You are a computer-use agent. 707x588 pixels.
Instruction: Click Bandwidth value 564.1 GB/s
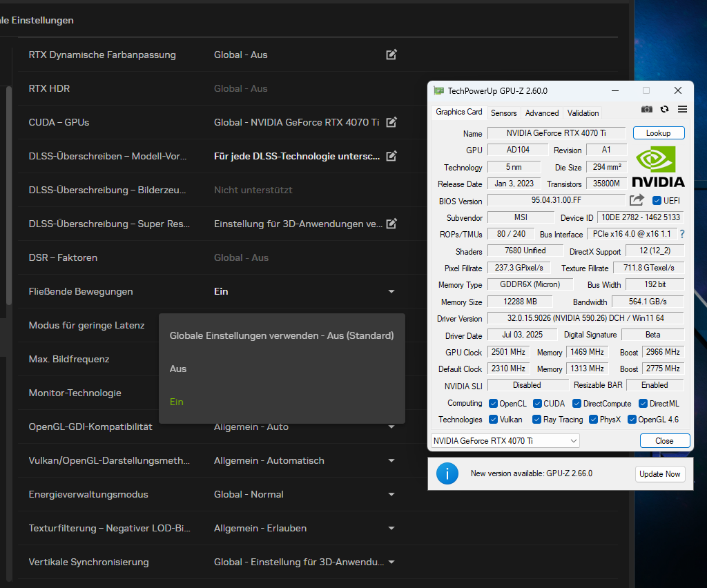point(648,302)
